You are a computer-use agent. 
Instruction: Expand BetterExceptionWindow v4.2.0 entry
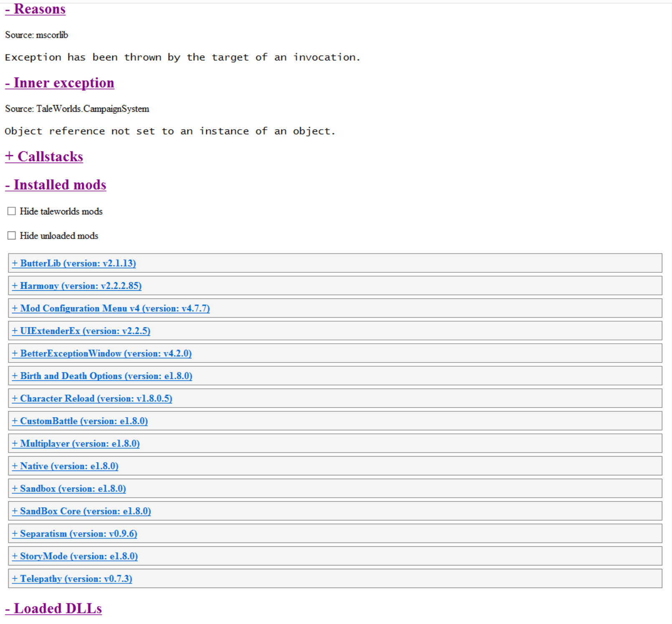102,353
